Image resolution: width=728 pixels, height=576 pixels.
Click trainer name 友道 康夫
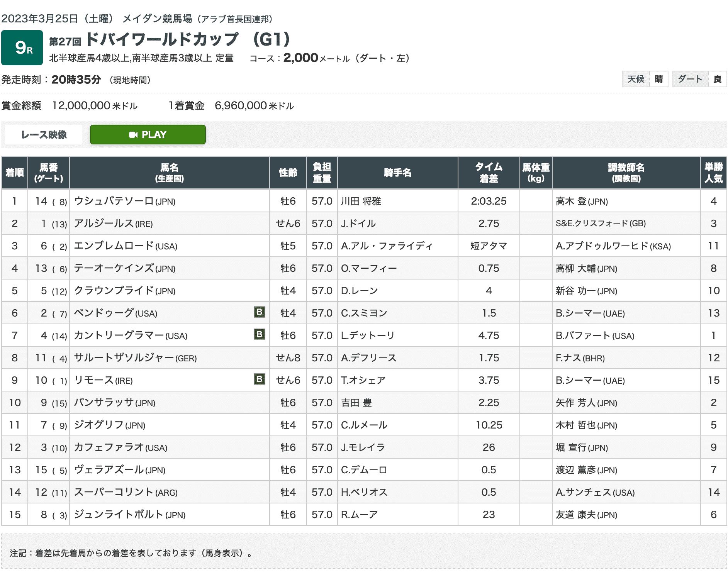point(576,515)
